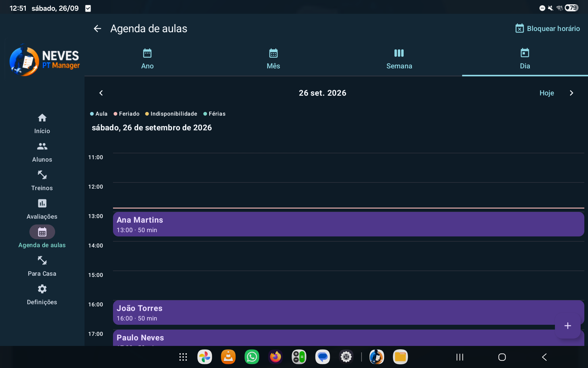The image size is (588, 368).
Task: Launch Firefox from the taskbar
Action: [275, 357]
